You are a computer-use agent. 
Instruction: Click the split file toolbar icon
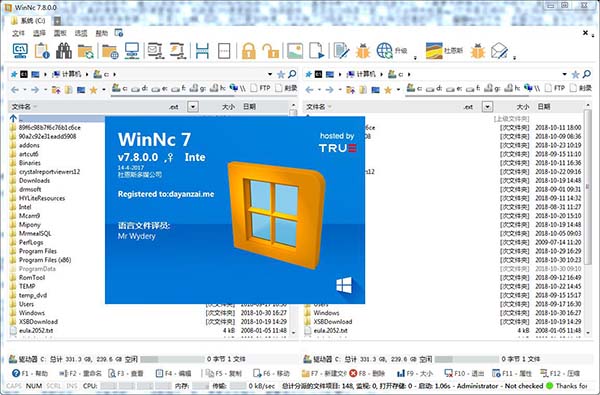[x=202, y=51]
